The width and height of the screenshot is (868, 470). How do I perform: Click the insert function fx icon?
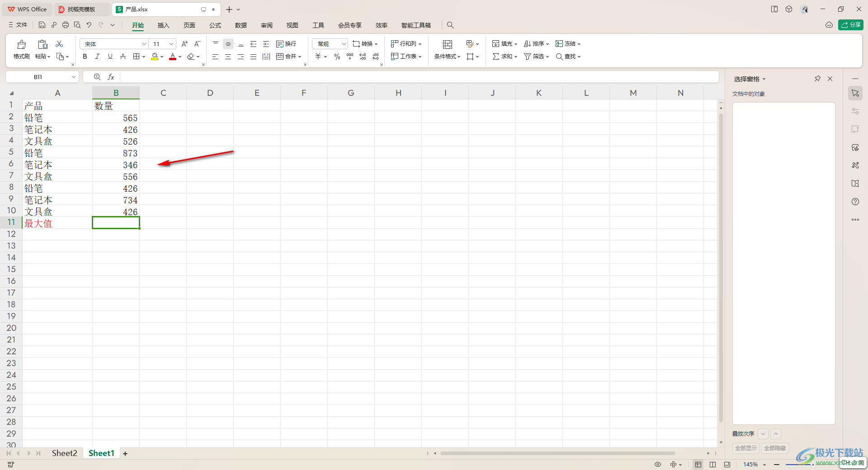tap(111, 77)
